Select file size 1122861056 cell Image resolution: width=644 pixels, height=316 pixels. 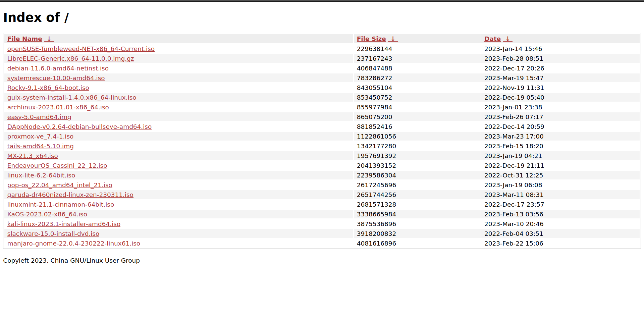tap(417, 137)
